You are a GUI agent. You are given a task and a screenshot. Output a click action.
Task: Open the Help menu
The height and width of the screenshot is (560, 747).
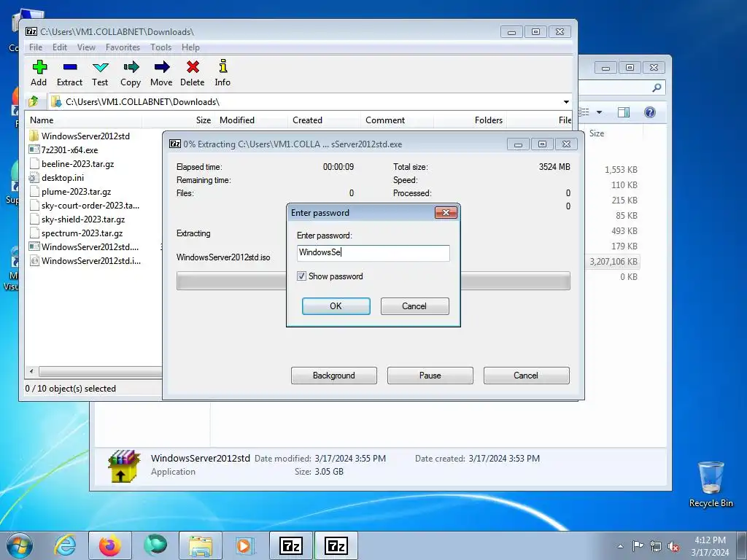[x=190, y=47]
